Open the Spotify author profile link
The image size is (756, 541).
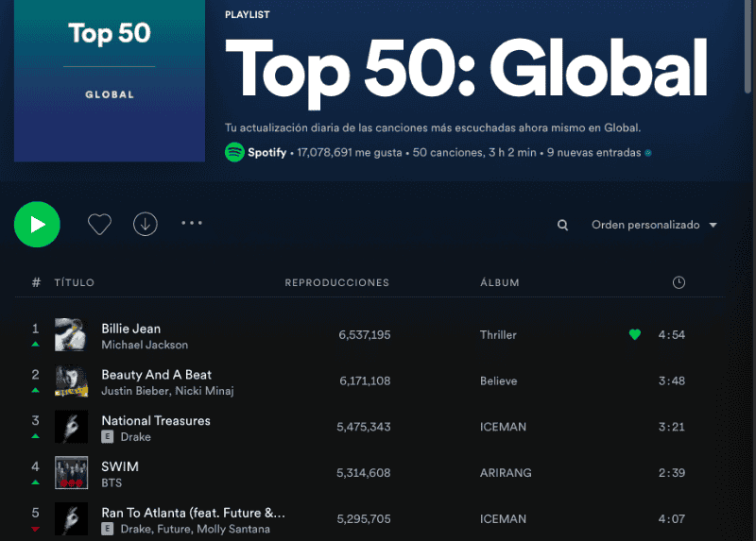tap(267, 153)
